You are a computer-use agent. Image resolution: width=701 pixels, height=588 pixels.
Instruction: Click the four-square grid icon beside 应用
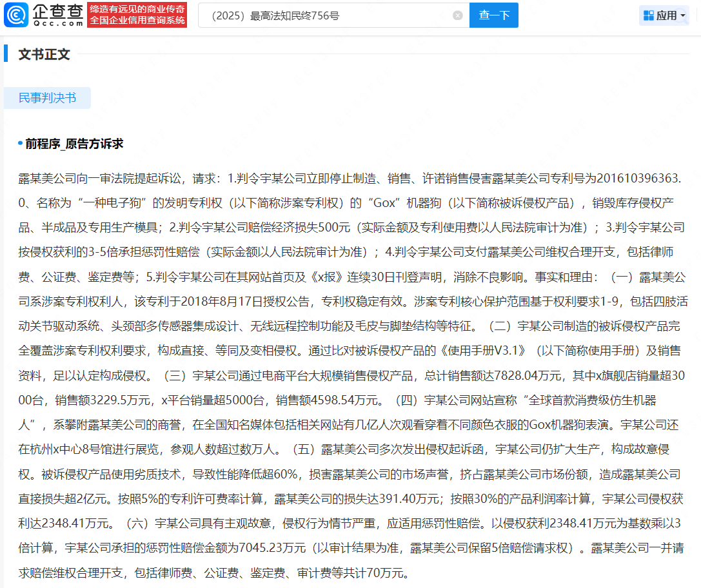[649, 15]
